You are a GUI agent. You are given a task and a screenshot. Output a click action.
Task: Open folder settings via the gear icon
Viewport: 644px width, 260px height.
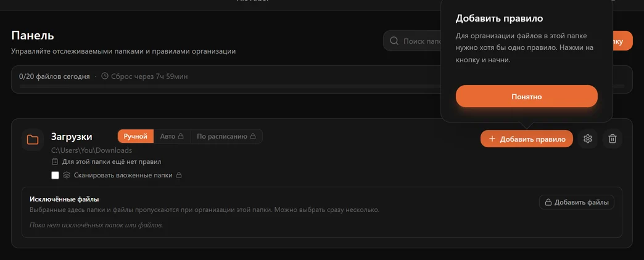(x=587, y=139)
